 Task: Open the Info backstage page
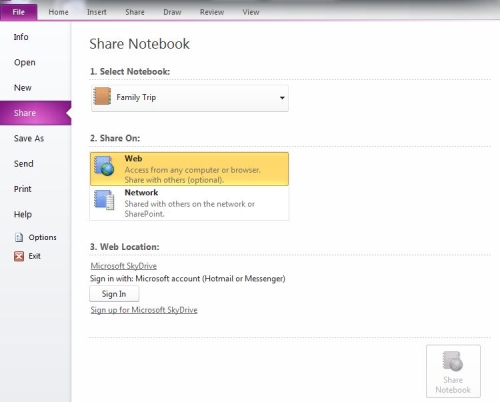coord(21,37)
